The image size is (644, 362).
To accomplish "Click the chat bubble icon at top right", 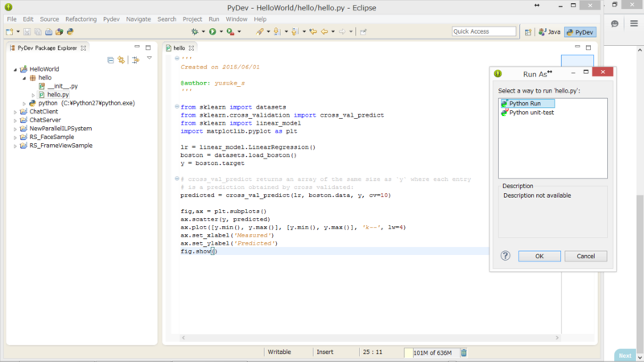I will pyautogui.click(x=614, y=24).
